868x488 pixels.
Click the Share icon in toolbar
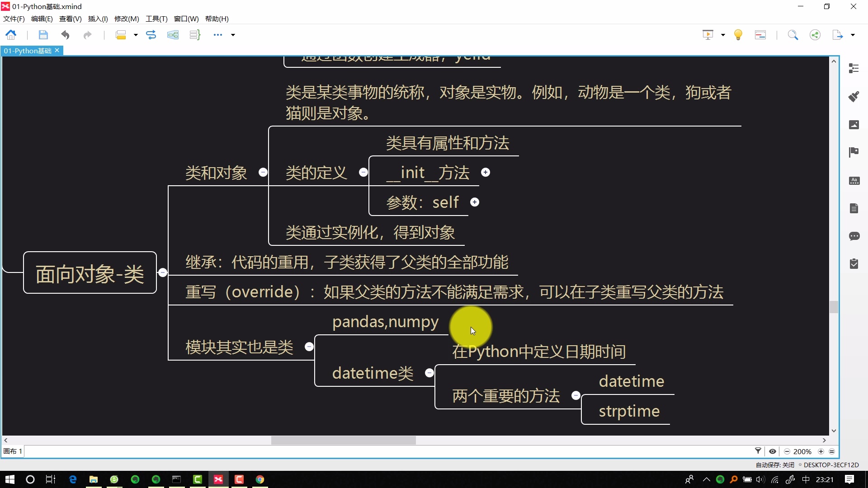click(815, 34)
